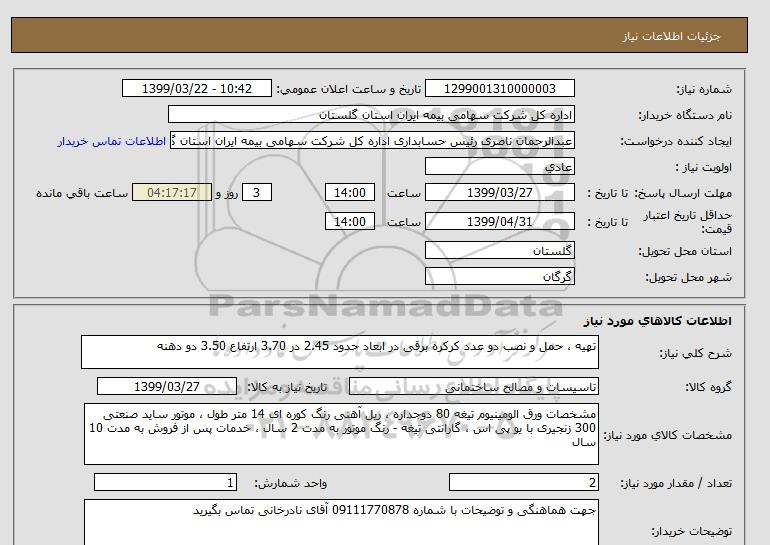Screen dimensions: 770x545
Task: Click the ساعت باقی مانده text
Action: (82, 193)
